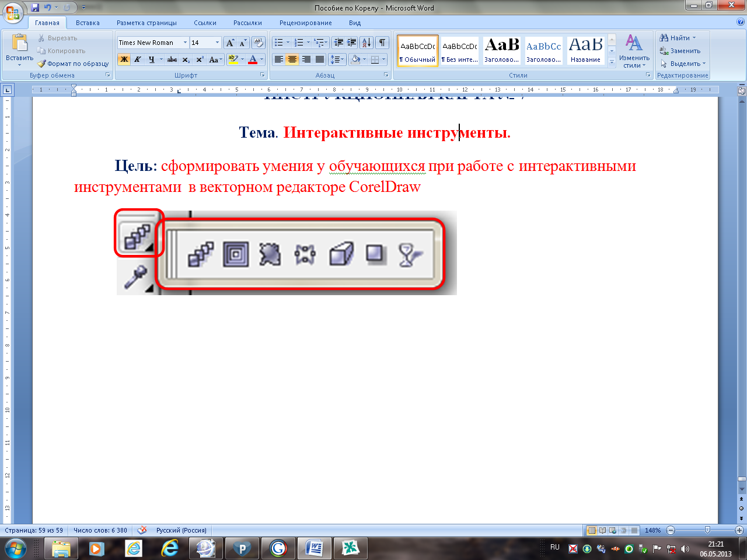
Task: Switch to the Ссылки tab
Action: [205, 23]
